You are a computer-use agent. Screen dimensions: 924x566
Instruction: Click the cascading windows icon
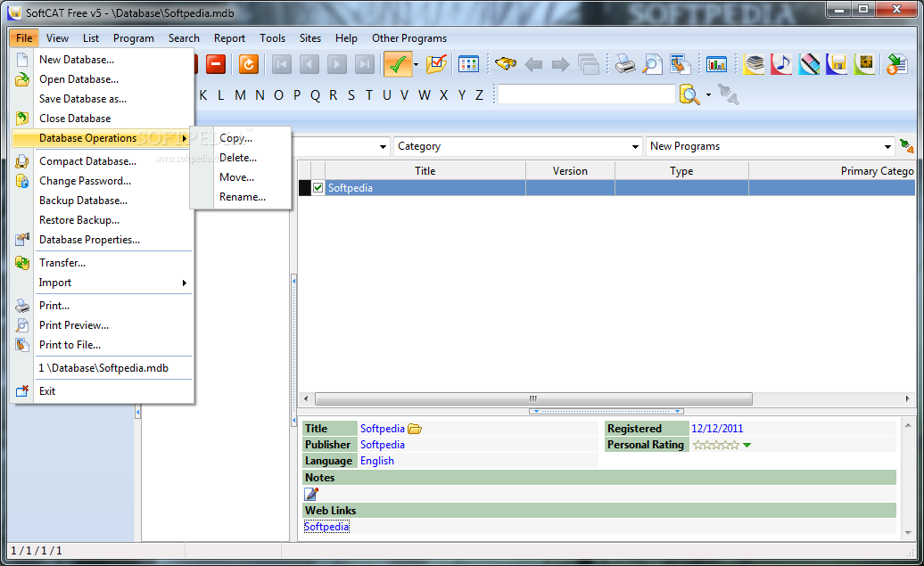coord(588,64)
